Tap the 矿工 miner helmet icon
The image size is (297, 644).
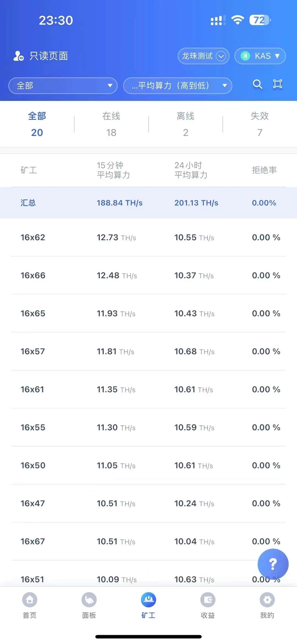coord(148,600)
